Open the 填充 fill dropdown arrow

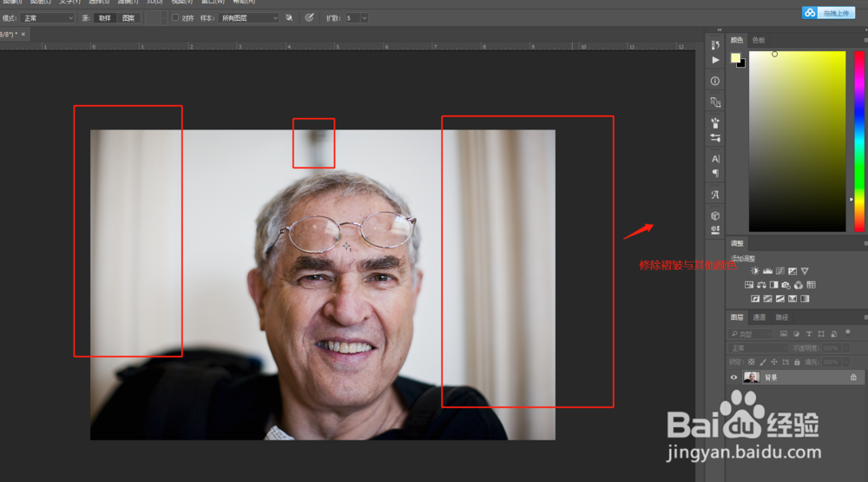(845, 362)
